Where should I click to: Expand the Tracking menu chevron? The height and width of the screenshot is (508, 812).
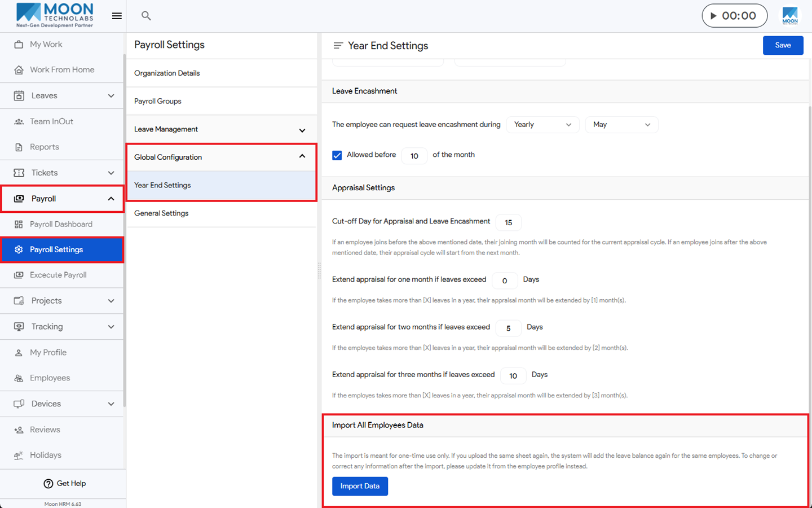pos(111,327)
